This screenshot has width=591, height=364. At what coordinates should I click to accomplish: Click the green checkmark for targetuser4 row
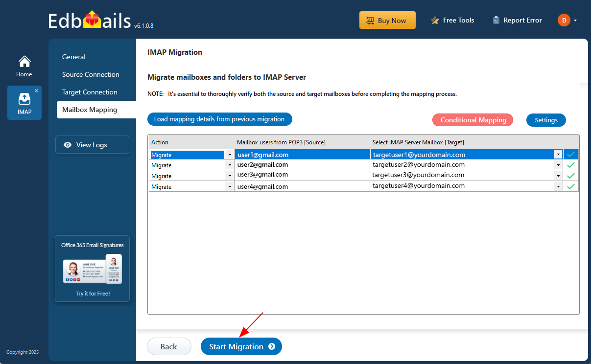[x=570, y=186]
